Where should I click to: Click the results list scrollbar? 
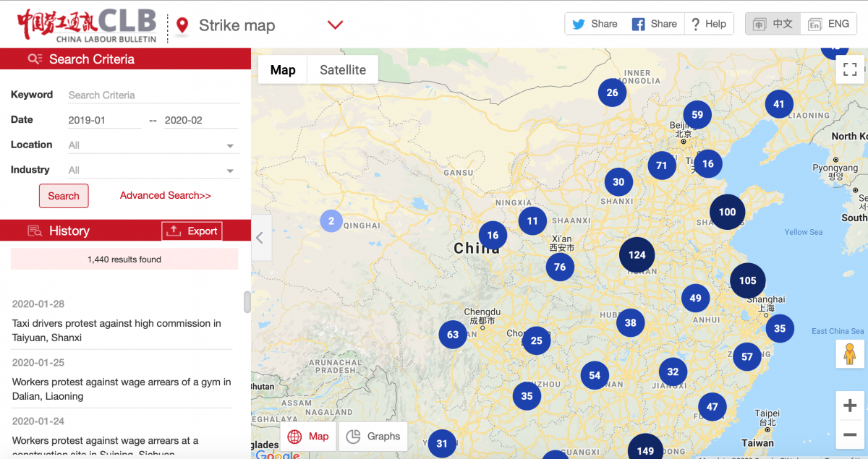click(x=247, y=302)
